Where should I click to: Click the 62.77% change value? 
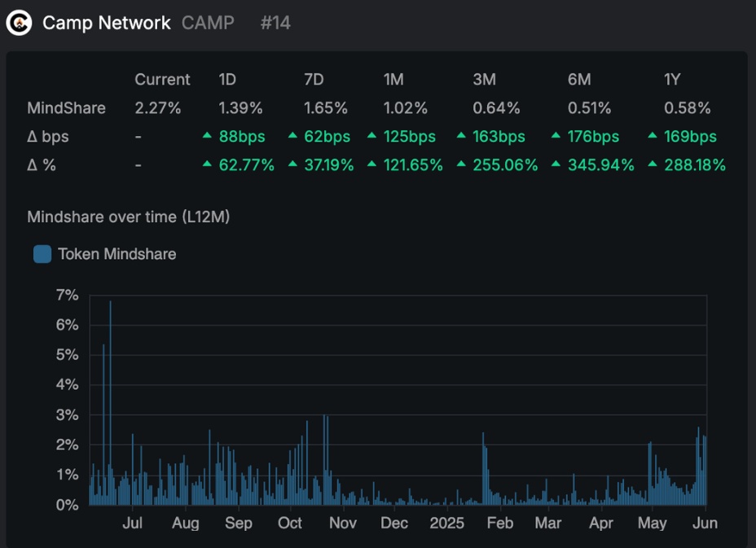[246, 164]
